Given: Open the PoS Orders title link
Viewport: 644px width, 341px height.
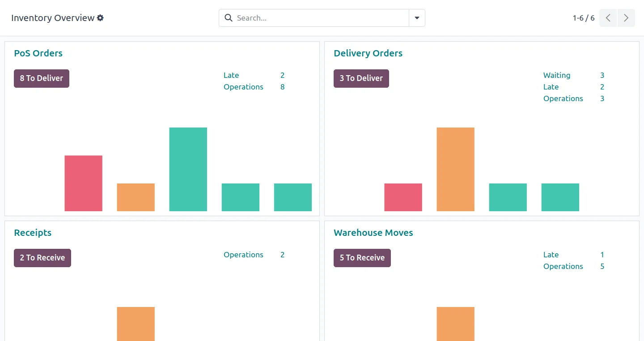Looking at the screenshot, I should (38, 53).
